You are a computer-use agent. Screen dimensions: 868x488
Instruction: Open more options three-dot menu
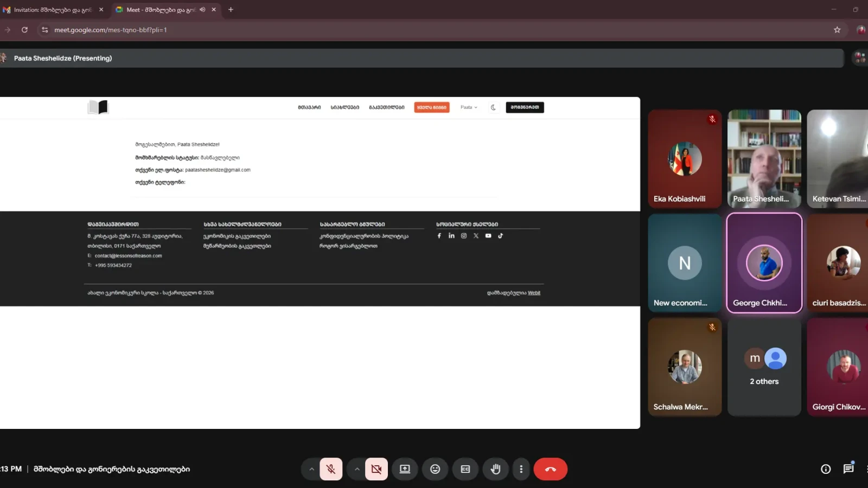[521, 469]
